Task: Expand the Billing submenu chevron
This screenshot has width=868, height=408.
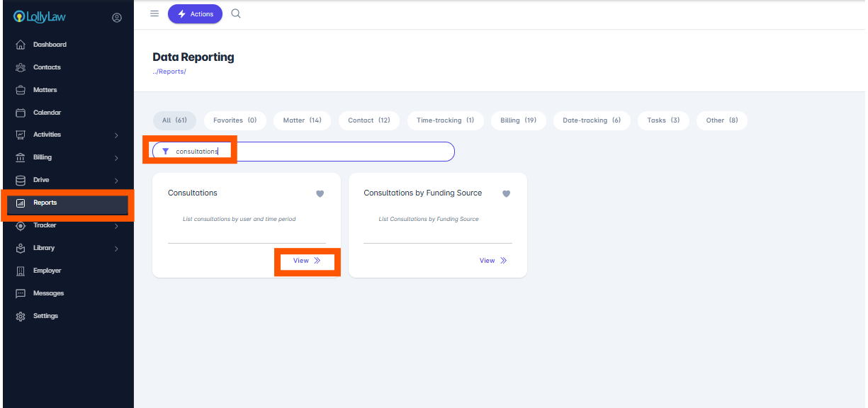Action: pos(116,158)
